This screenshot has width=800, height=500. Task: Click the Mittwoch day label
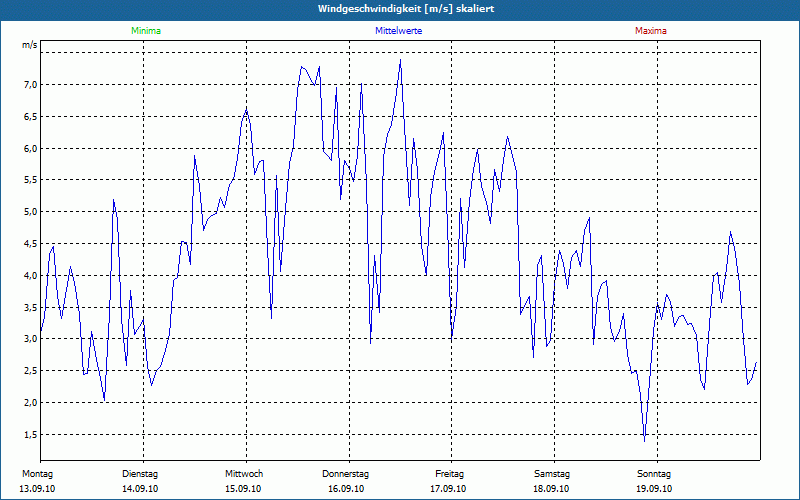tap(244, 474)
